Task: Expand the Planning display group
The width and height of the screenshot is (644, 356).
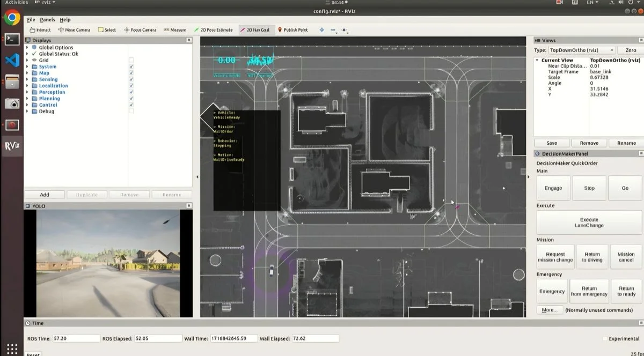Action: pos(27,99)
